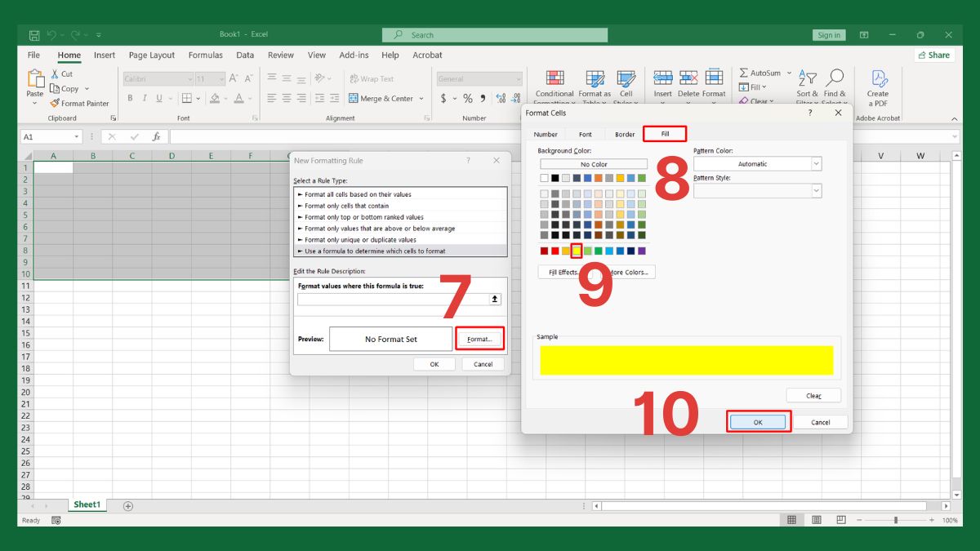Open the Formulas ribbon tab
Screen dimensions: 980x551
point(205,55)
